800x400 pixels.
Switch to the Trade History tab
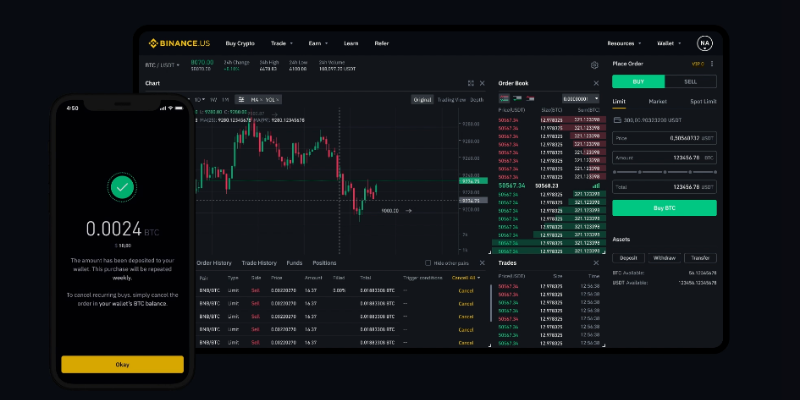point(259,263)
